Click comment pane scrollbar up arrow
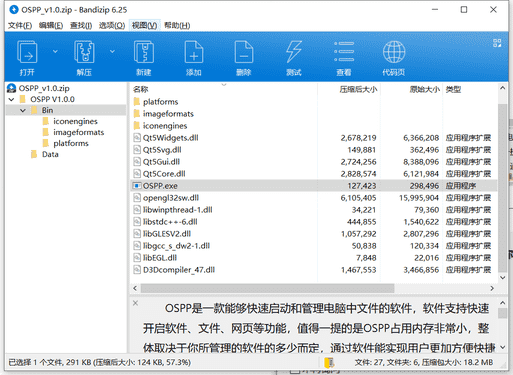This screenshot has height=375, width=513. 502,303
